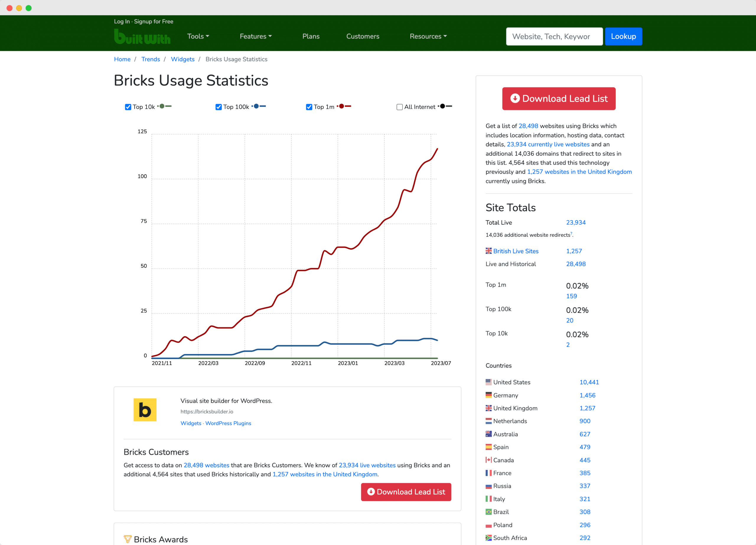
Task: Click the sidebar Download Lead List button
Action: (x=559, y=99)
